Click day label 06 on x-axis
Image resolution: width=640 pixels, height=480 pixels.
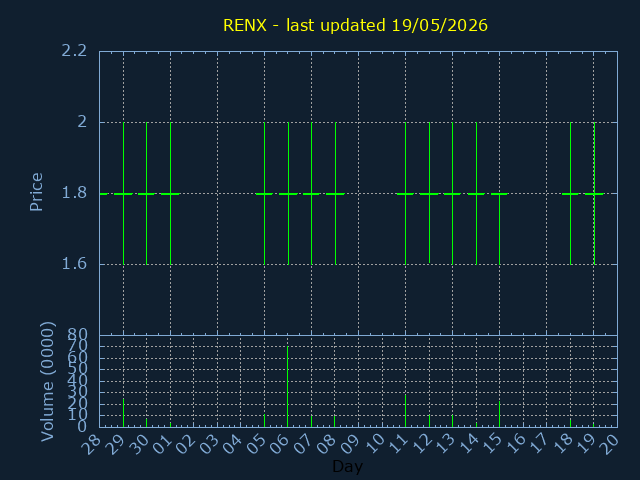point(279,444)
